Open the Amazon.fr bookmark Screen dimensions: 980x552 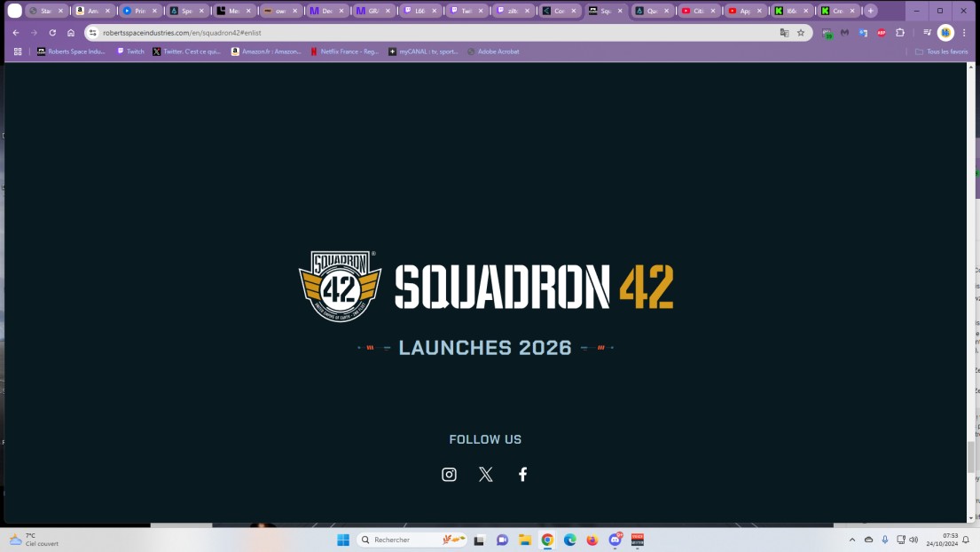click(x=266, y=51)
